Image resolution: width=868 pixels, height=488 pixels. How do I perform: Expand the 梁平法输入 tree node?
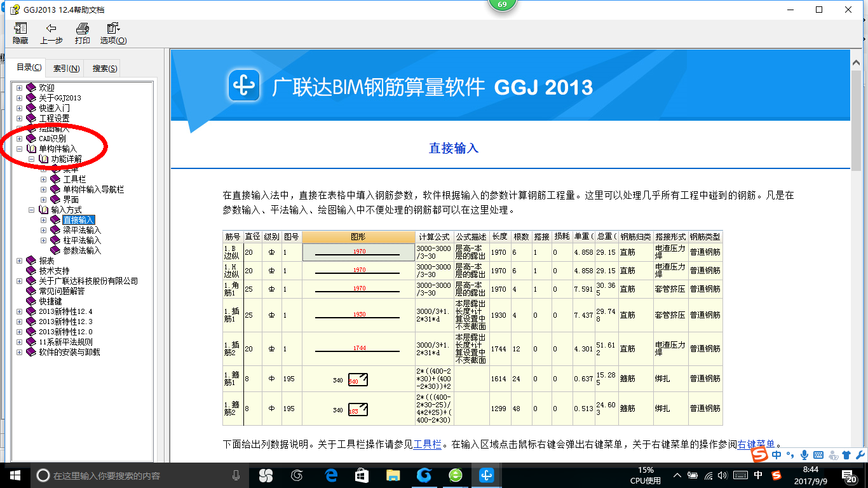coord(43,230)
